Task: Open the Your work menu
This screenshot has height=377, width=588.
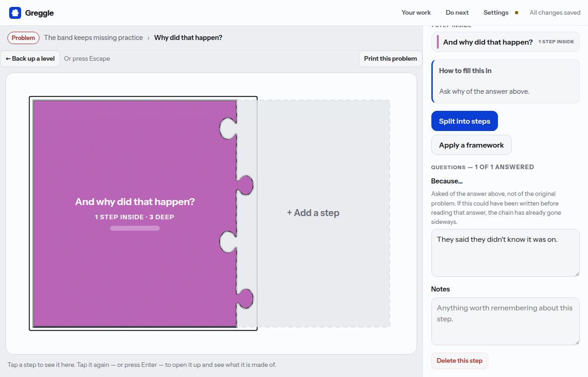Action: click(x=416, y=12)
